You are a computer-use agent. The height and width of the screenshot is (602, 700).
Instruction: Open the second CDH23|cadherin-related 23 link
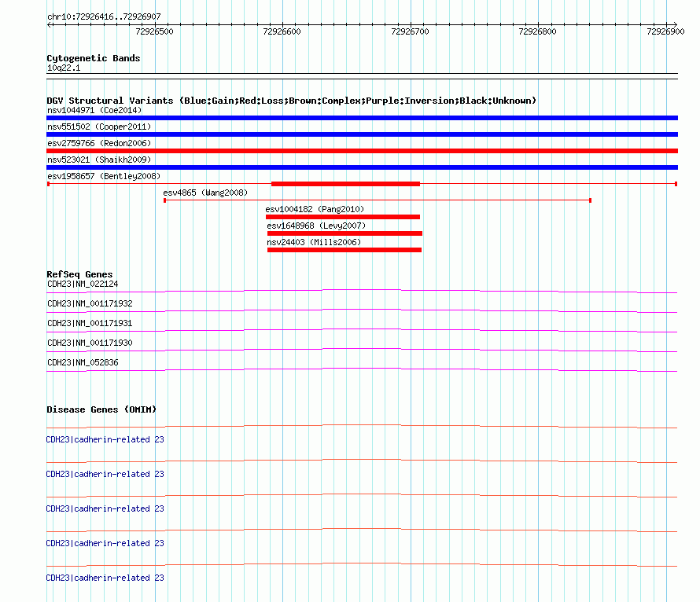(105, 474)
